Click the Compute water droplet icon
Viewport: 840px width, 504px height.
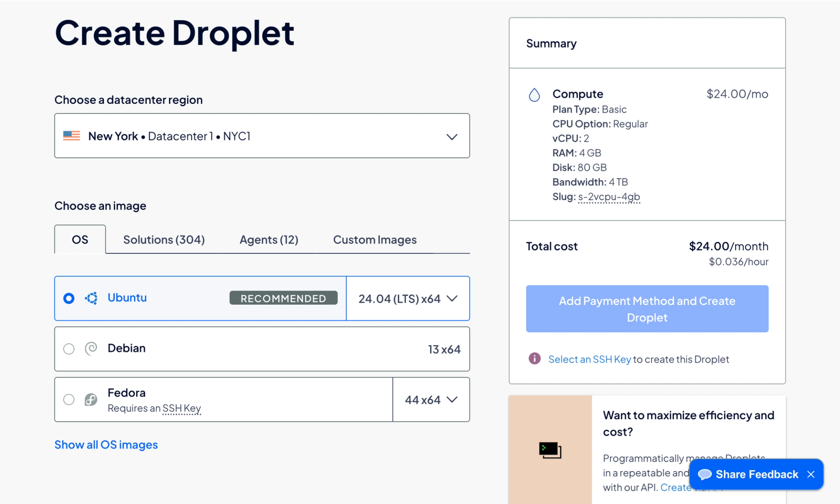point(534,94)
